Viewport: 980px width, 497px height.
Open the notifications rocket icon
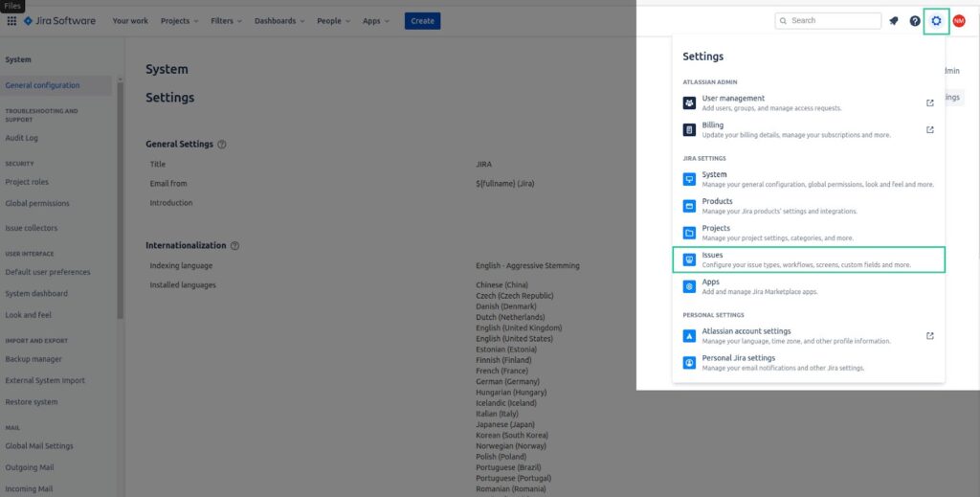coord(894,21)
